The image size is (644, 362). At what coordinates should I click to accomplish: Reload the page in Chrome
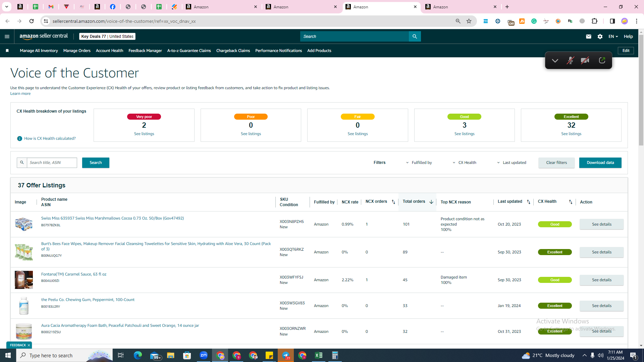point(32,21)
